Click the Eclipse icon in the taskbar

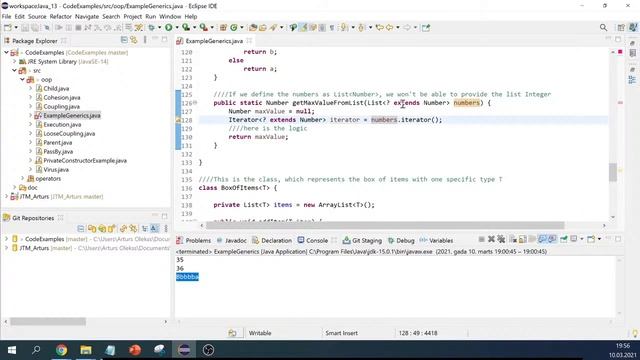point(184,350)
